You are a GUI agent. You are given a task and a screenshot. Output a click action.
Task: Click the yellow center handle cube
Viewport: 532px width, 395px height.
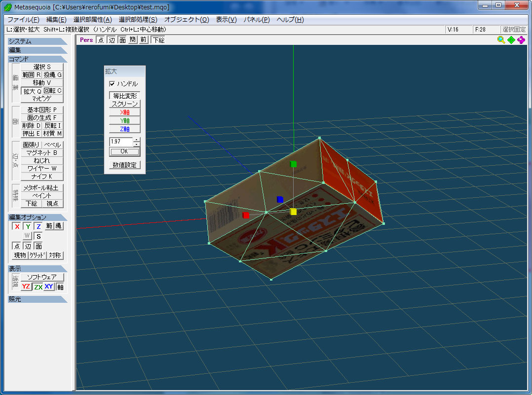294,212
